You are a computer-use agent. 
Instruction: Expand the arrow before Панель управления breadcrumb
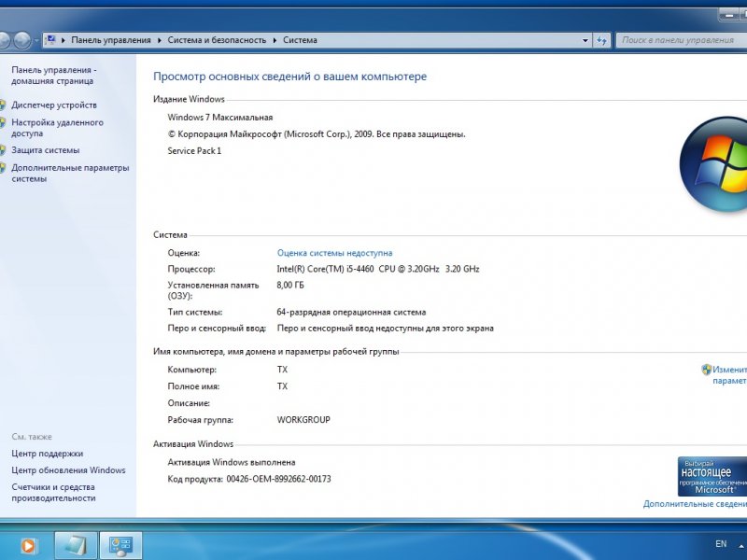click(x=63, y=40)
